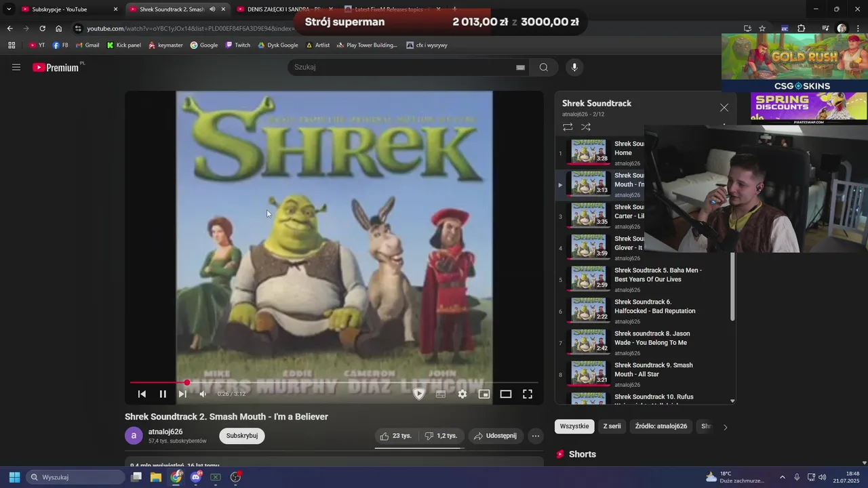This screenshot has height=488, width=868.
Task: Select Smash Mouth - All Star thumbnail
Action: pos(589,374)
